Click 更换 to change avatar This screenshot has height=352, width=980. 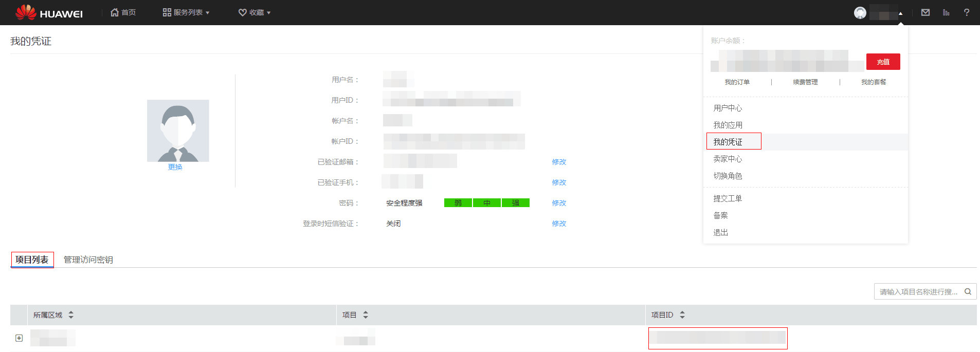point(175,167)
